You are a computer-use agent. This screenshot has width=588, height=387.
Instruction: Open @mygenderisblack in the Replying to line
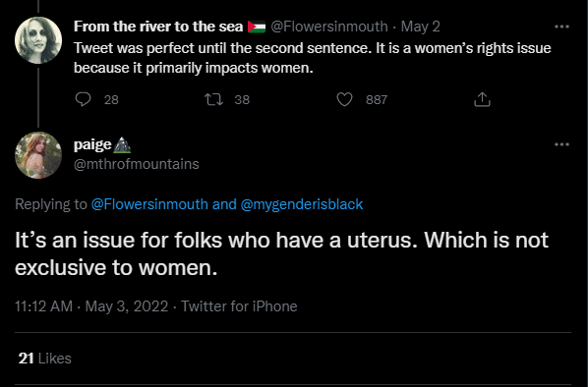(x=302, y=204)
